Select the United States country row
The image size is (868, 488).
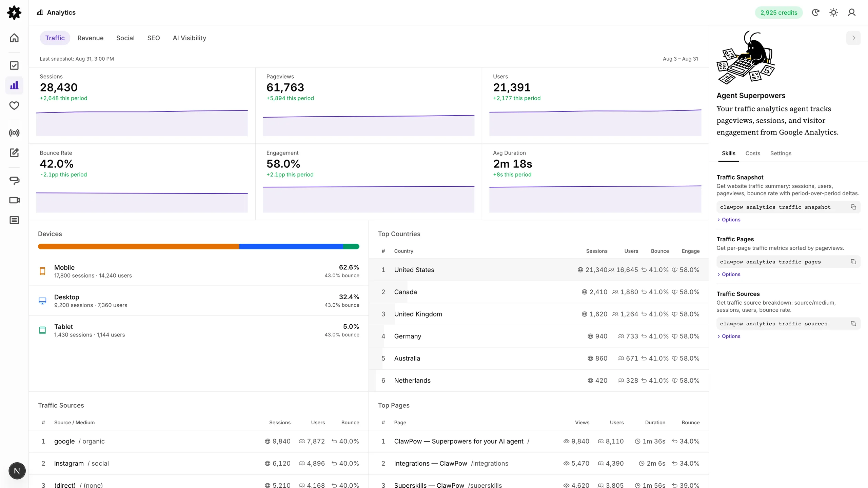click(539, 270)
